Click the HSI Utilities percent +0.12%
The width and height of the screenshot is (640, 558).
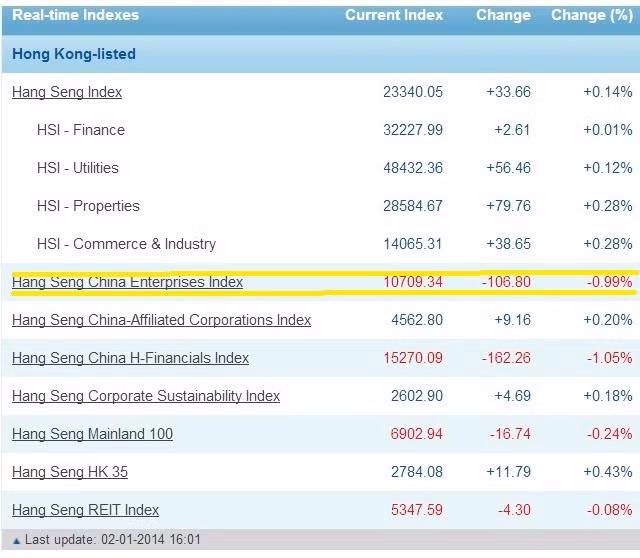pos(608,168)
